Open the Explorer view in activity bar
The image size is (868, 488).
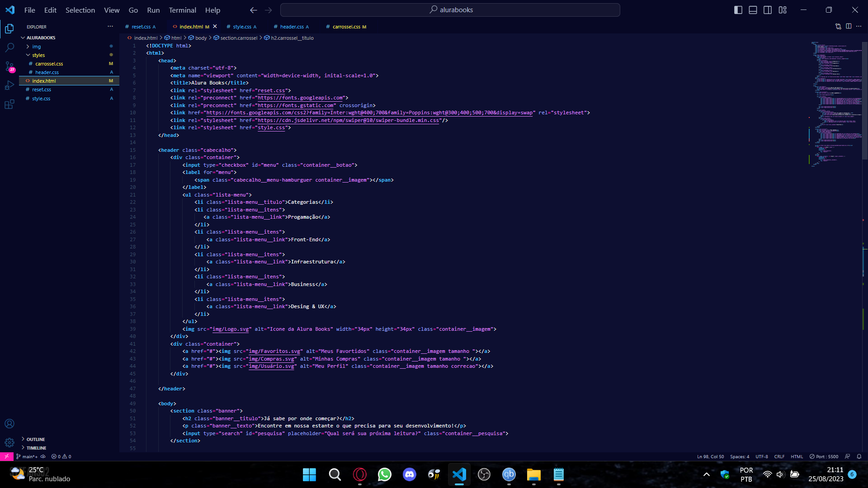click(9, 28)
